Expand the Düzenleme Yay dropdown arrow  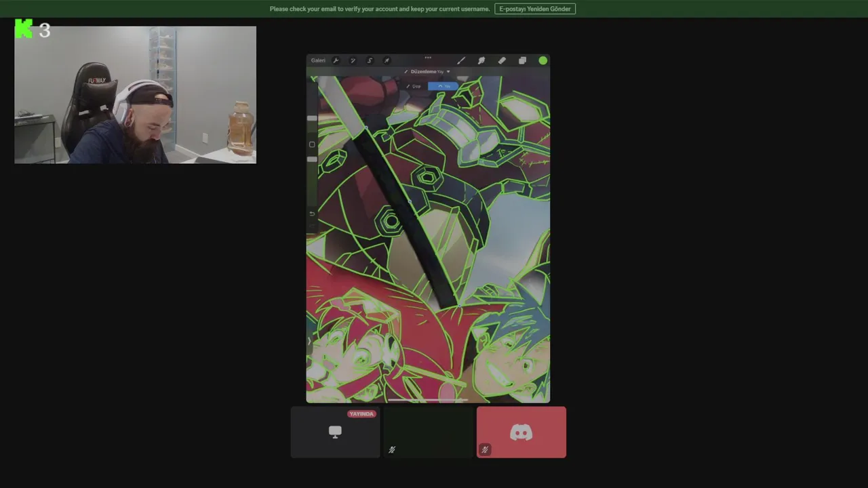448,72
